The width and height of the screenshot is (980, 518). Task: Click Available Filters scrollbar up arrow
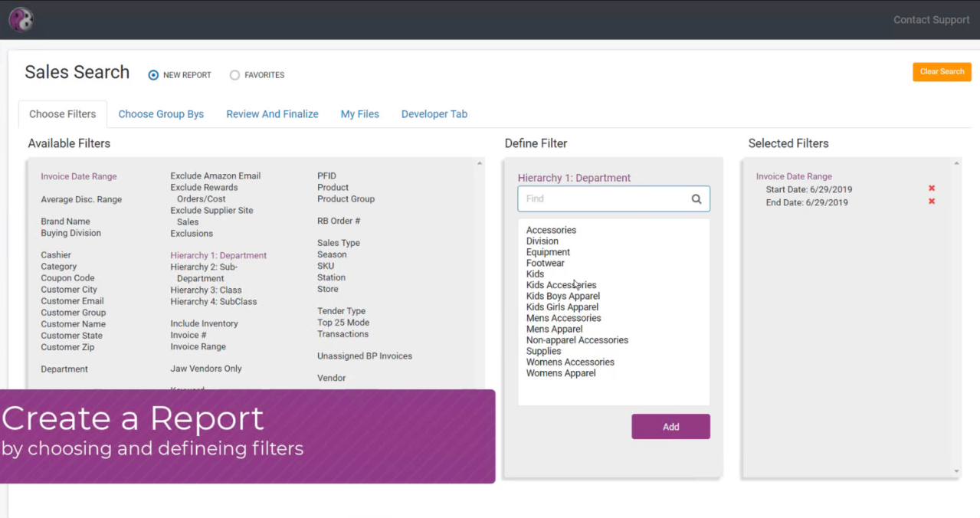pyautogui.click(x=480, y=163)
